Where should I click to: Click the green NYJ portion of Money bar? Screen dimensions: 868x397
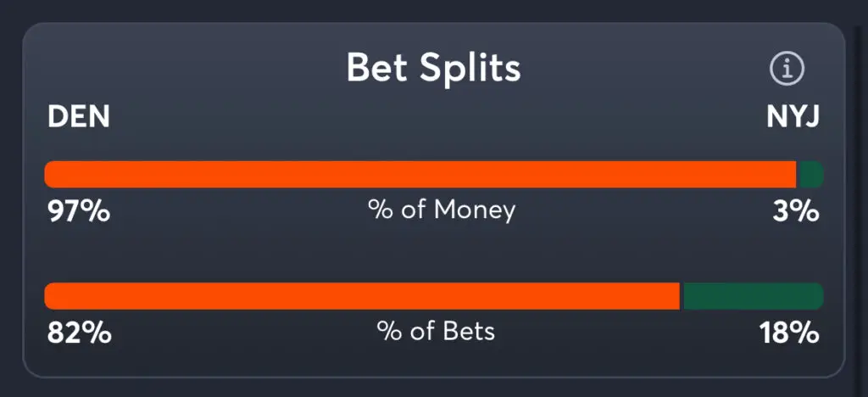810,175
